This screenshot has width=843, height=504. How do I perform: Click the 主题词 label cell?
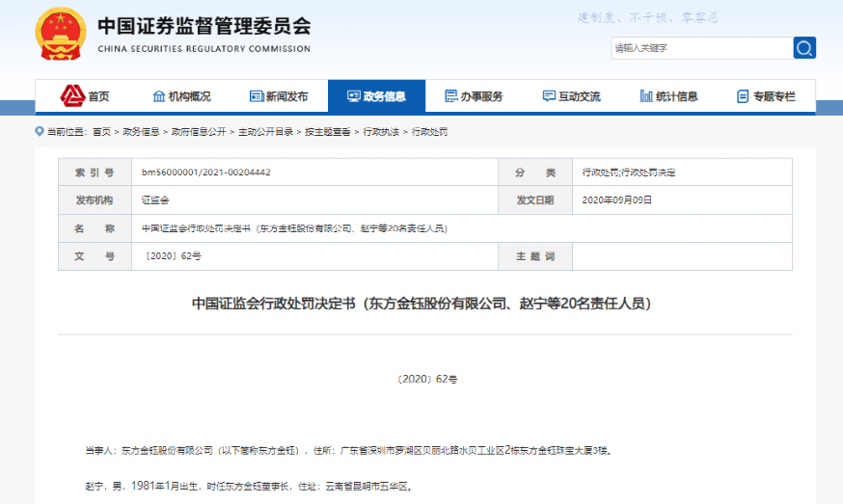pyautogui.click(x=535, y=256)
